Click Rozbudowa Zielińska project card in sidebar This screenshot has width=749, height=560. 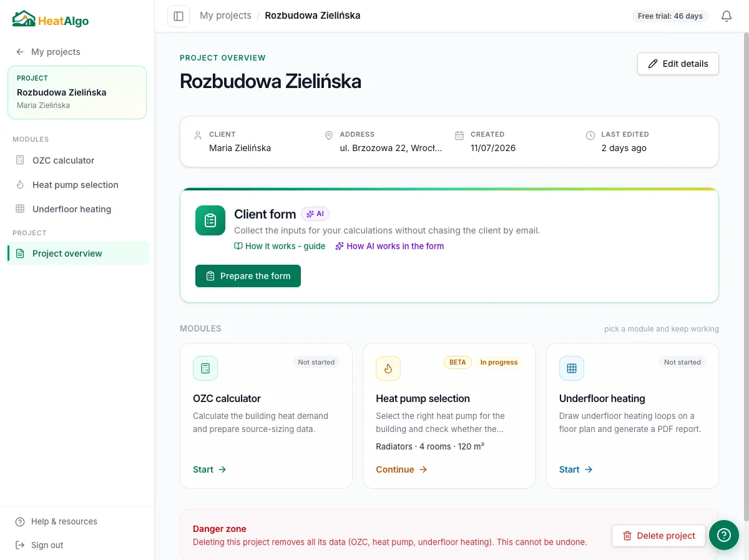pos(77,92)
